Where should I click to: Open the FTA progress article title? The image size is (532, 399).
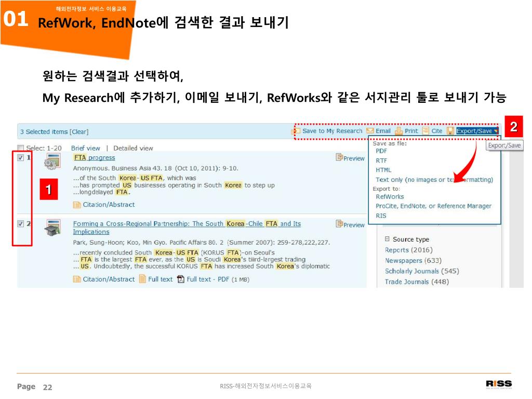point(95,158)
